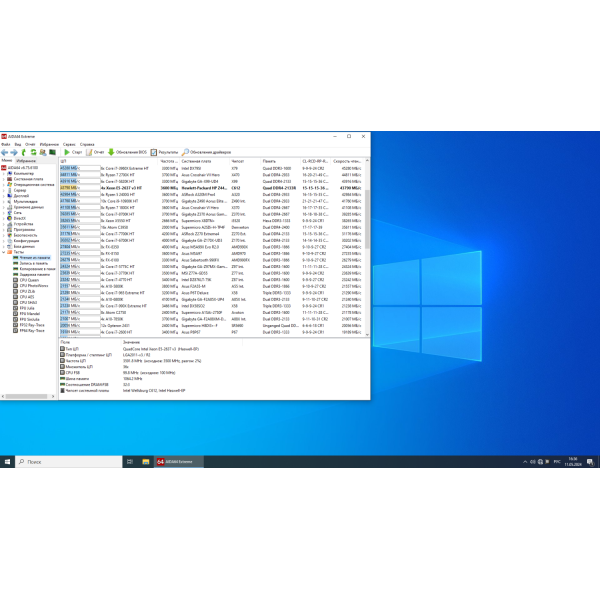The height and width of the screenshot is (600, 600).
Task: Expand the Хранение данных tree node
Action: (x=4, y=207)
